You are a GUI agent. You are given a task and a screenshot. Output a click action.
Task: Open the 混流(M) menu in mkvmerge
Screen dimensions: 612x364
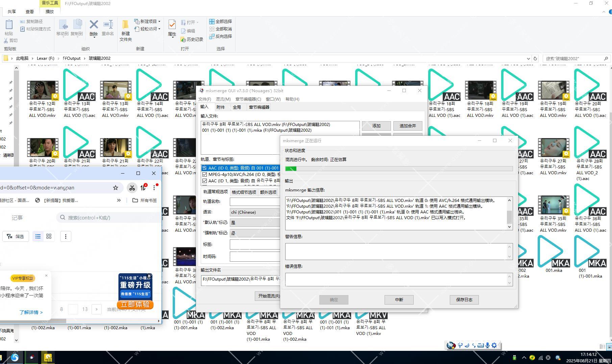(x=223, y=99)
